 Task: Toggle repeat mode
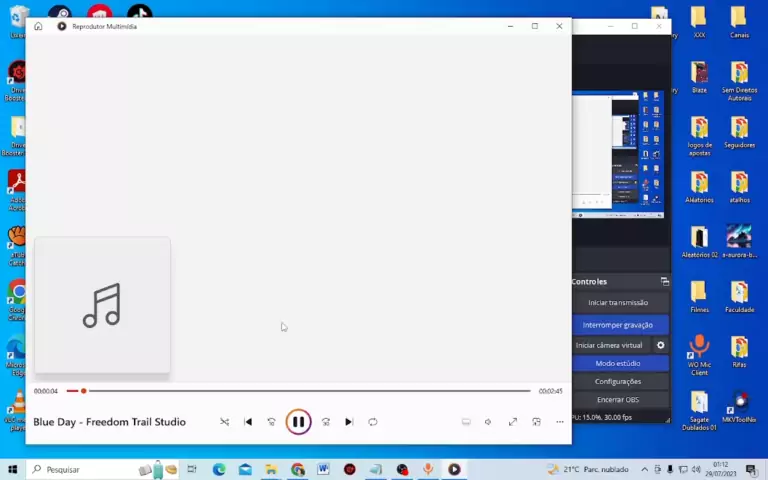tap(372, 422)
